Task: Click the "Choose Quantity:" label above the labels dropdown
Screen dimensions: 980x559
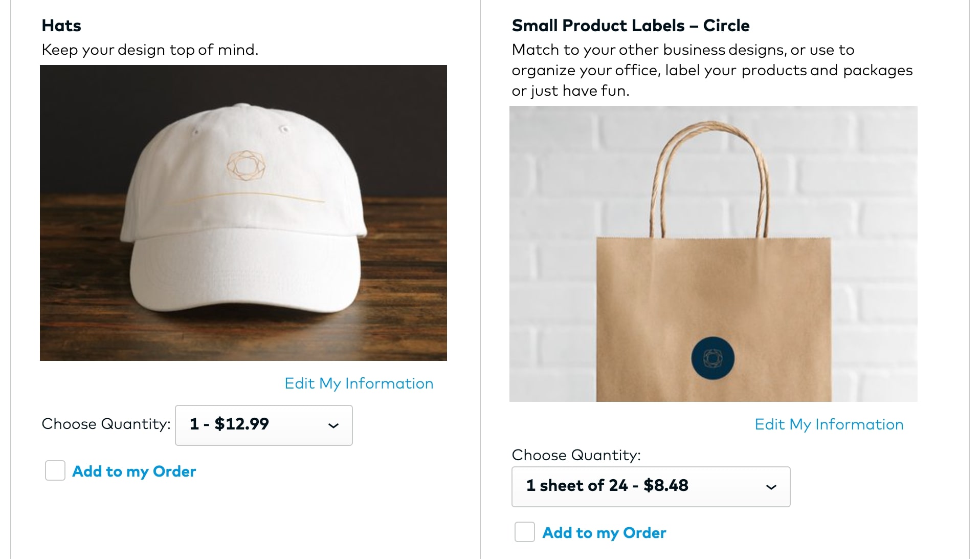Action: (576, 455)
